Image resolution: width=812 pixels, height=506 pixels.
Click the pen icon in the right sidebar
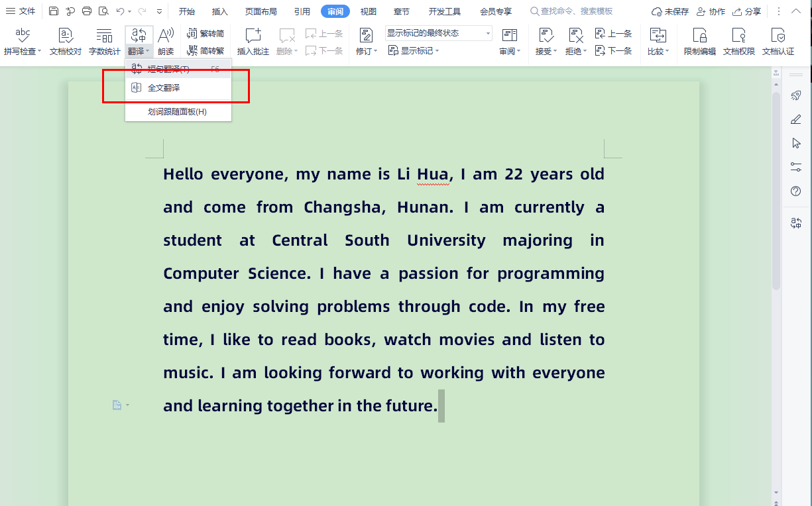pyautogui.click(x=796, y=119)
